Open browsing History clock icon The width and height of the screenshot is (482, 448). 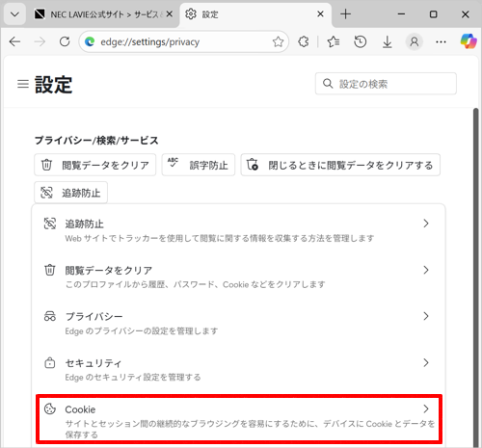coord(361,41)
